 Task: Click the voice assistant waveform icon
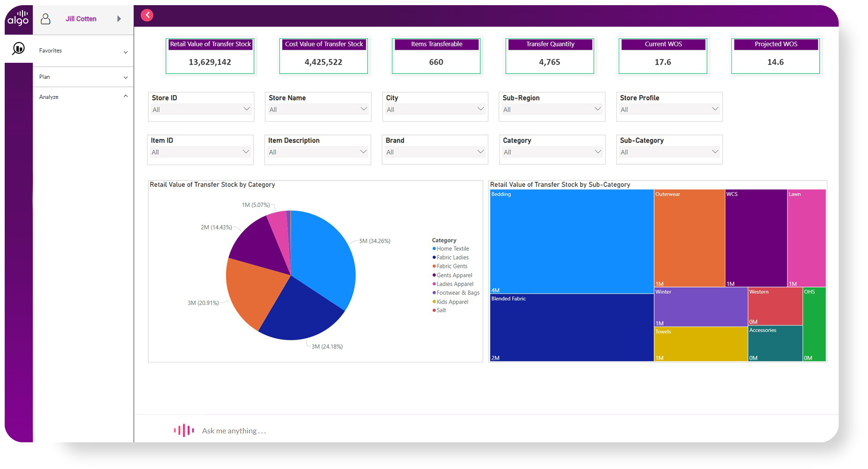tap(184, 430)
